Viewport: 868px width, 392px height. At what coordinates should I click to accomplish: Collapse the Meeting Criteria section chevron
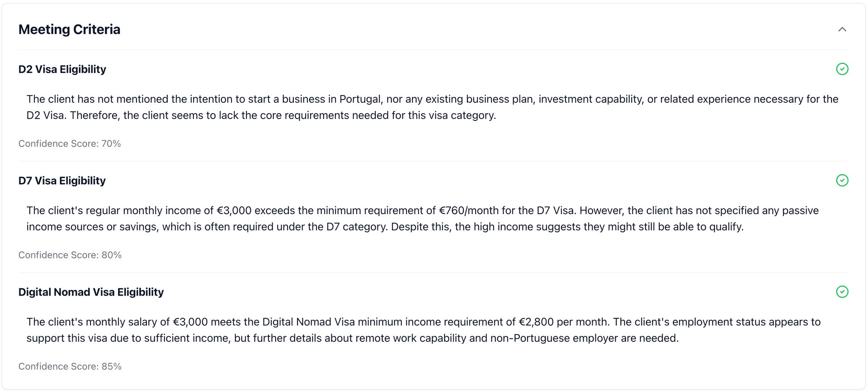click(842, 29)
